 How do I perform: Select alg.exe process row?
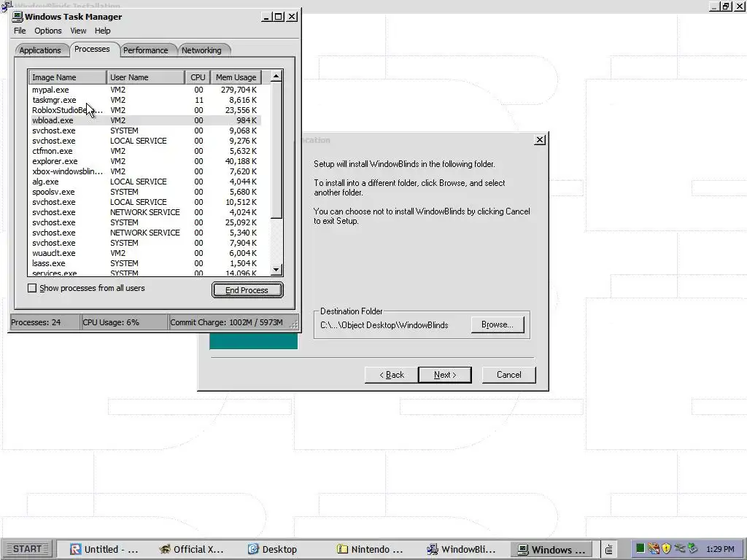145,182
